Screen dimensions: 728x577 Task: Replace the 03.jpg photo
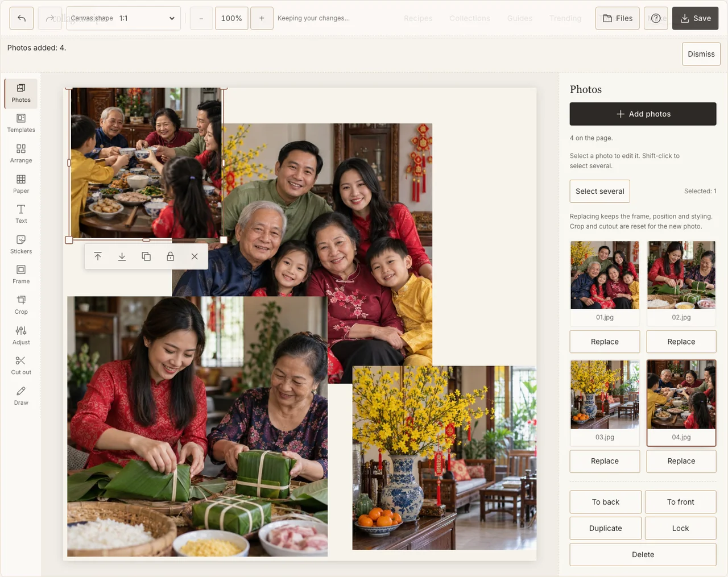(x=605, y=461)
